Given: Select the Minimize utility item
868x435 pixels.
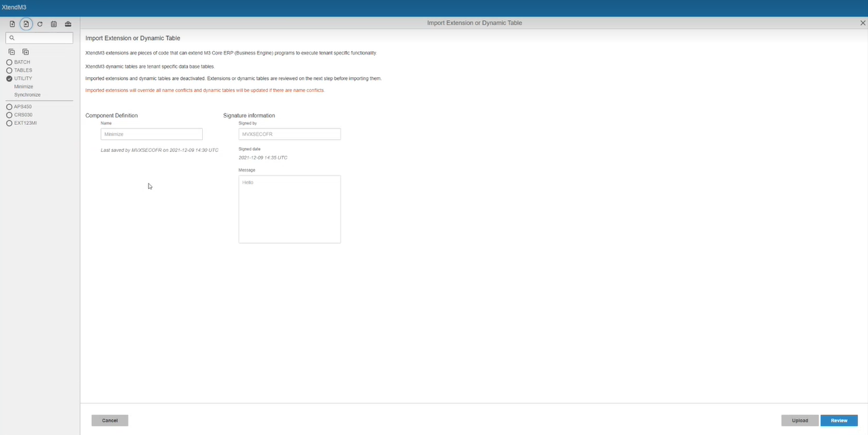Looking at the screenshot, I should pos(24,87).
